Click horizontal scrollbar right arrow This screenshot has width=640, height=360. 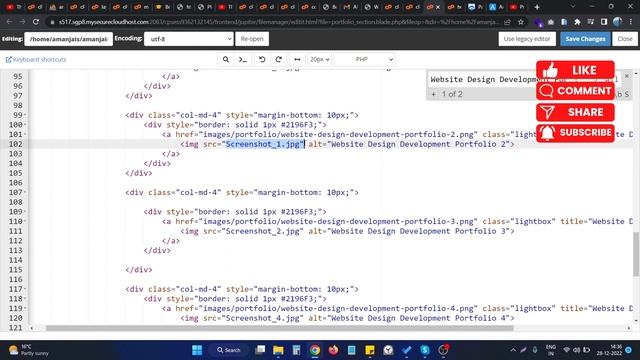(x=629, y=328)
